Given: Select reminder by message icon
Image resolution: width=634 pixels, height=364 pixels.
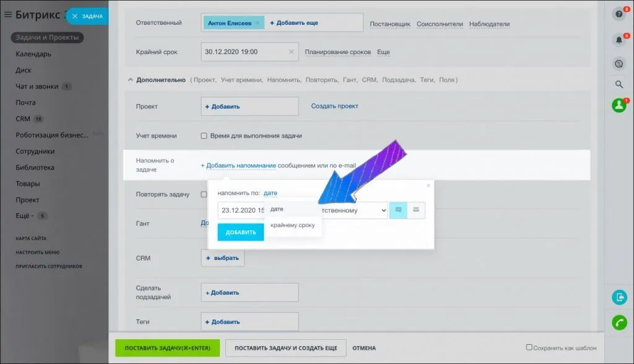Looking at the screenshot, I should point(398,210).
